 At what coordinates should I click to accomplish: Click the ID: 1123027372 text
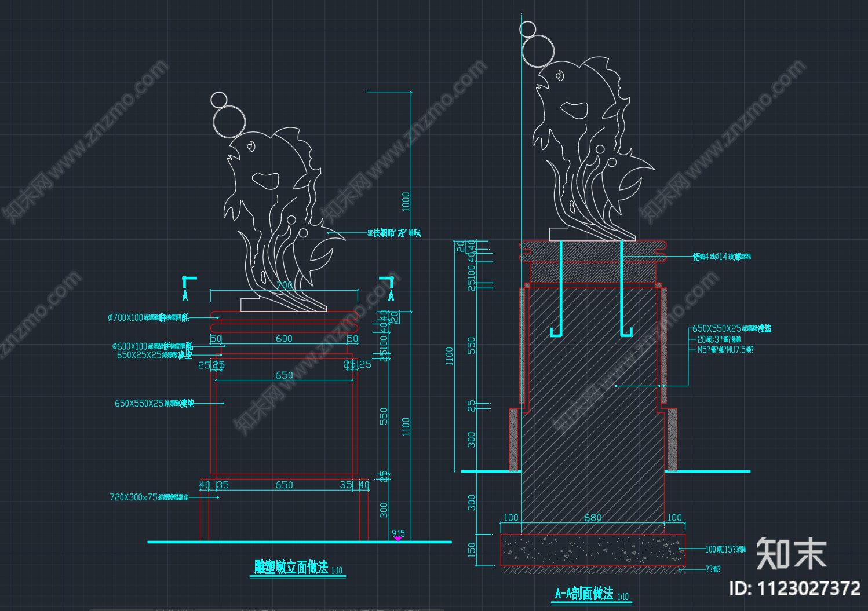coord(794,588)
